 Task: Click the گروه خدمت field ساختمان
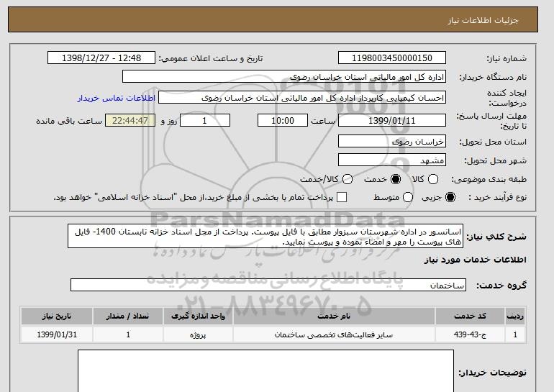(x=268, y=285)
